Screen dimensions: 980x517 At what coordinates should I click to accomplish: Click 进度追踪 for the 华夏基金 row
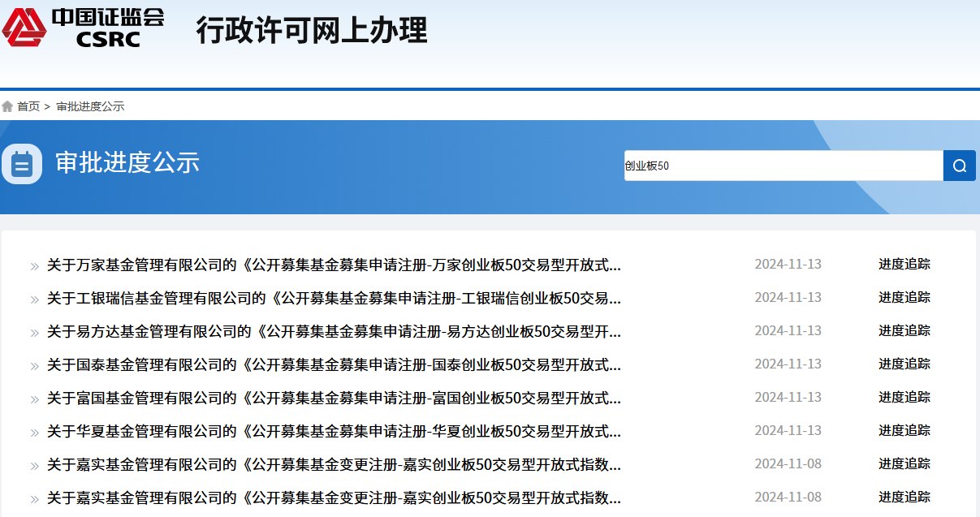pyautogui.click(x=904, y=430)
